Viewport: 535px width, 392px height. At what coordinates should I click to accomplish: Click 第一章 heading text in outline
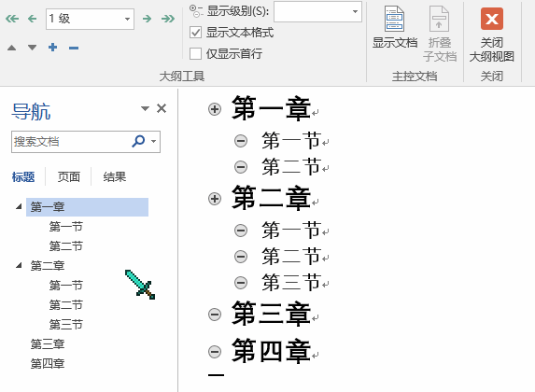point(272,109)
